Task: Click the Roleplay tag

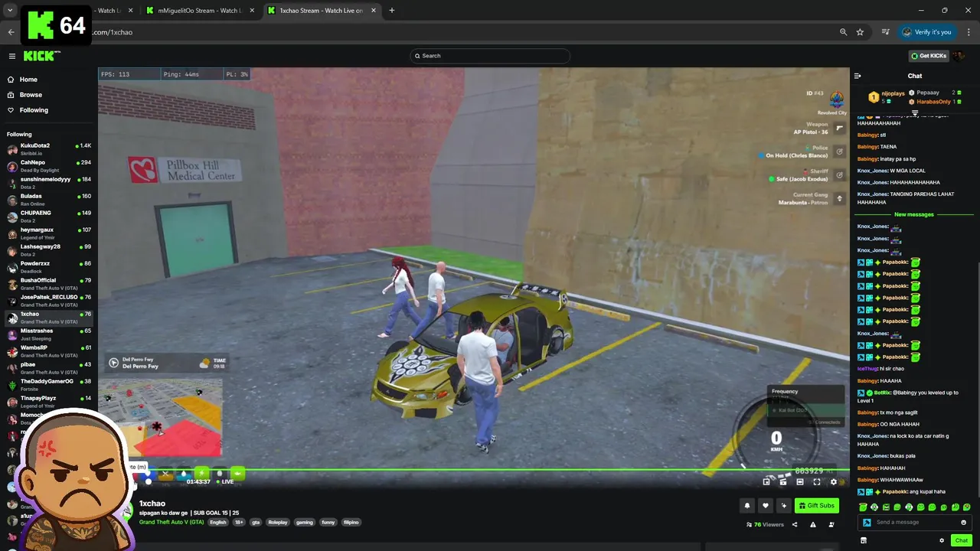Action: pos(278,523)
